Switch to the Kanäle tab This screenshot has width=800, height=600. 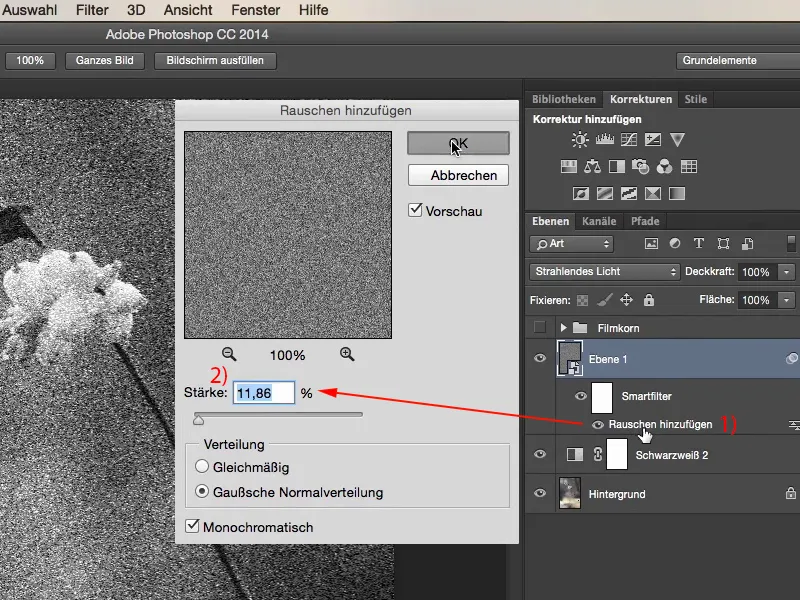pos(599,221)
